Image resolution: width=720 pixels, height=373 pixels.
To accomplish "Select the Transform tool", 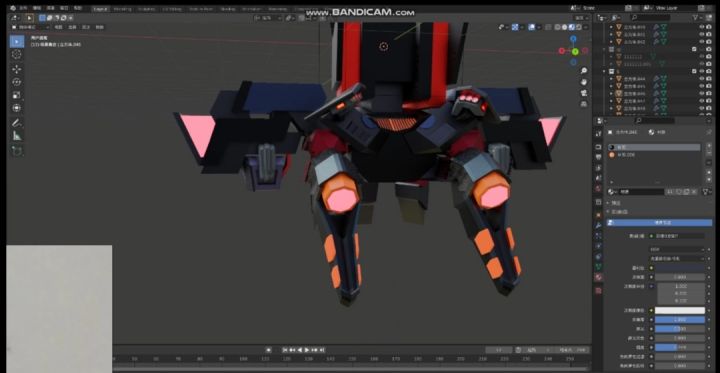I will pos(17,108).
